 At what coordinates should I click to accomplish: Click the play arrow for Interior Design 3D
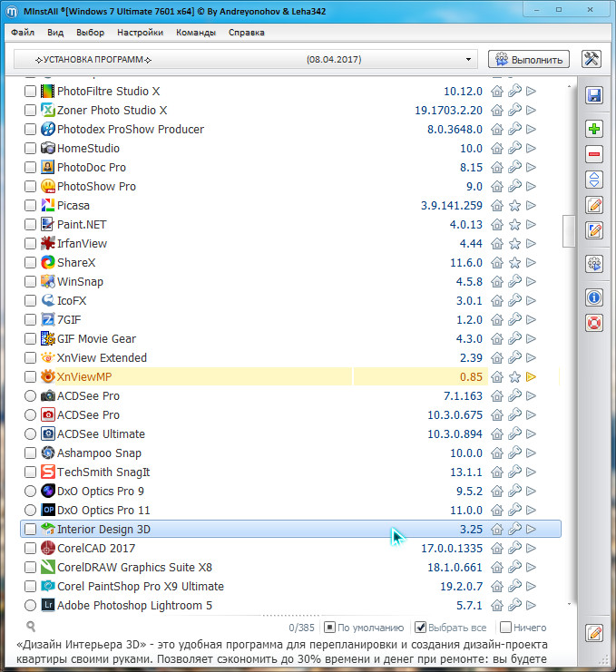tap(531, 529)
